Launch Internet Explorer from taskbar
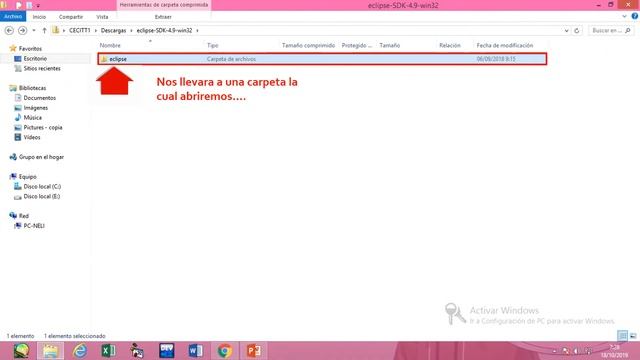The height and width of the screenshot is (360, 640). 80,351
